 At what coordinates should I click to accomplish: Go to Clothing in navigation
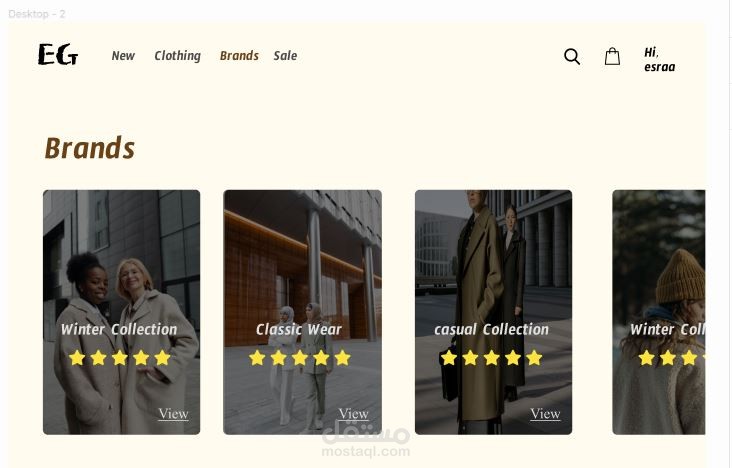(x=177, y=56)
